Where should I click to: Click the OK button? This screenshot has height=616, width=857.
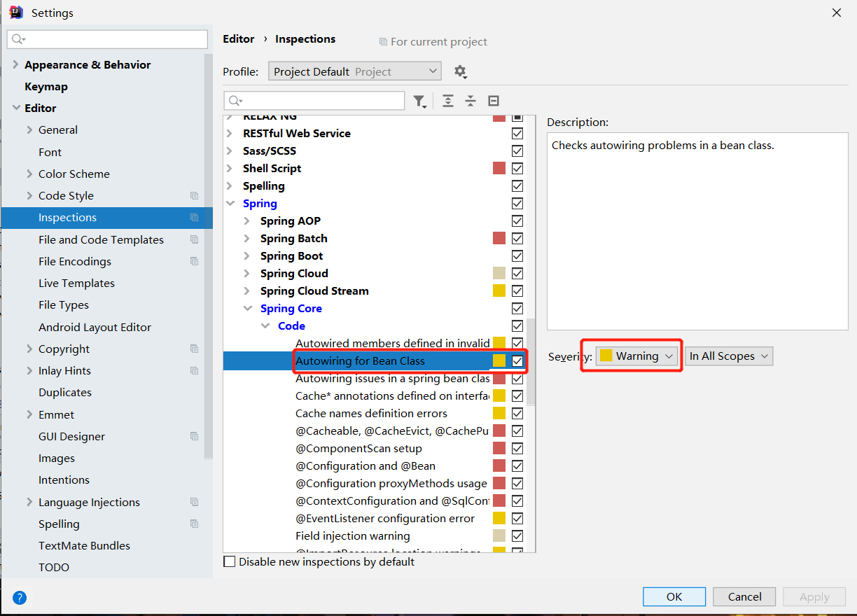(x=674, y=596)
